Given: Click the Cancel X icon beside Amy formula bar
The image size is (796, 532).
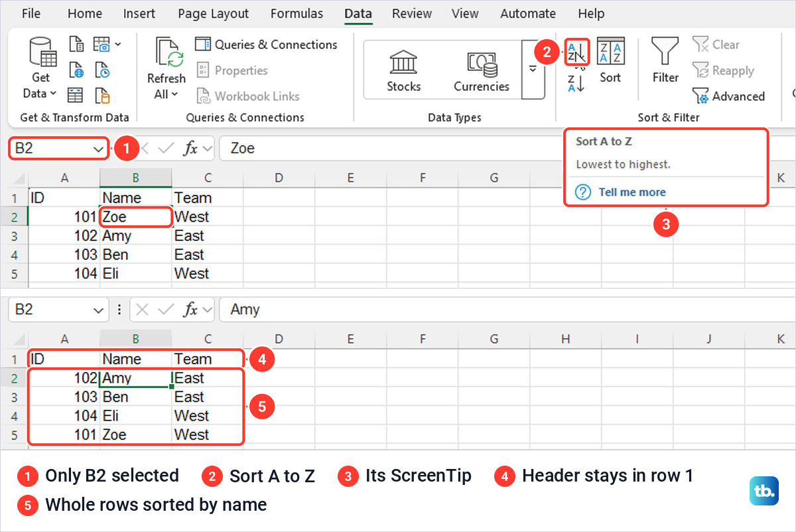Looking at the screenshot, I should (143, 309).
